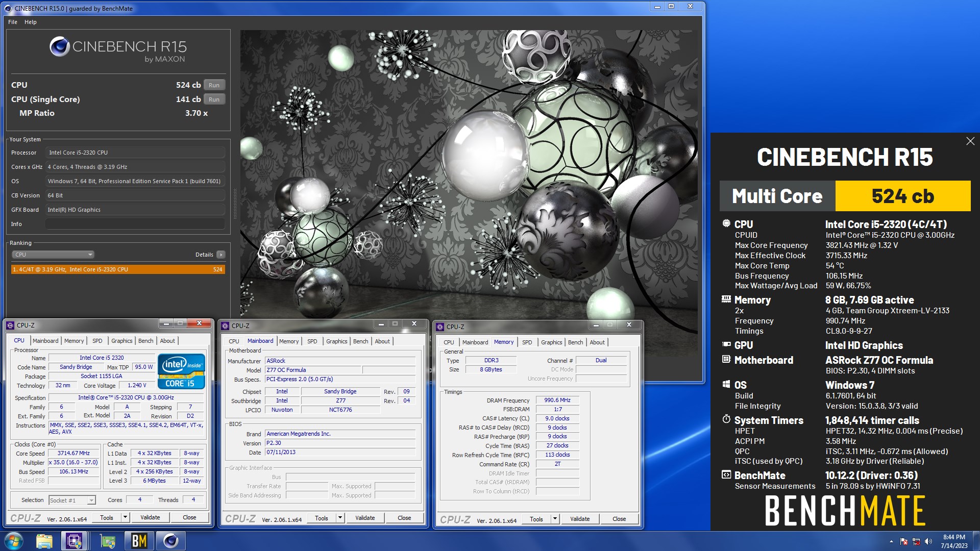Screen dimensions: 980x551
Task: Select ranking entry Intel Core i5-2320 CPU
Action: pyautogui.click(x=118, y=269)
